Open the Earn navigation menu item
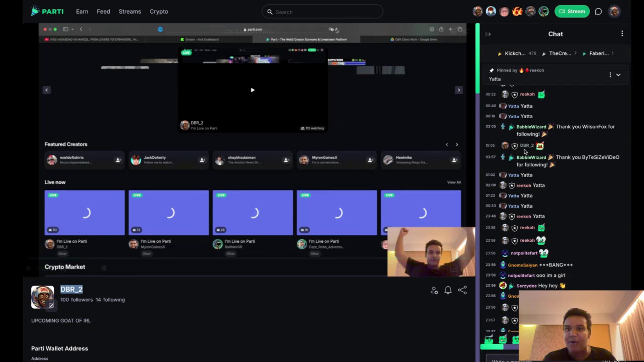The width and height of the screenshot is (644, 362). pos(82,11)
